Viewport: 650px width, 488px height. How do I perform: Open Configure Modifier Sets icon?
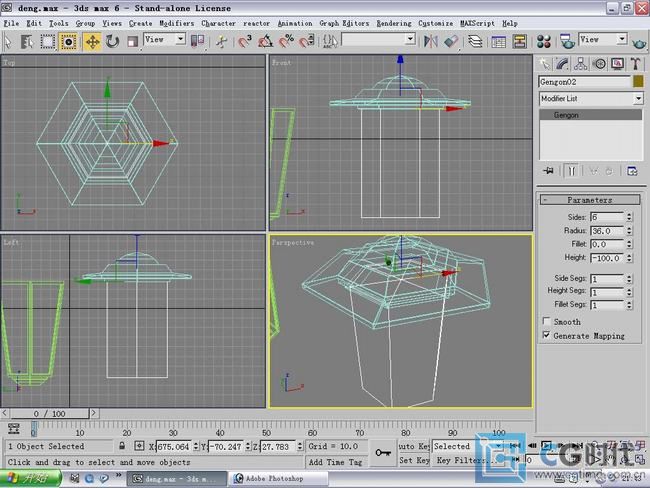click(632, 170)
